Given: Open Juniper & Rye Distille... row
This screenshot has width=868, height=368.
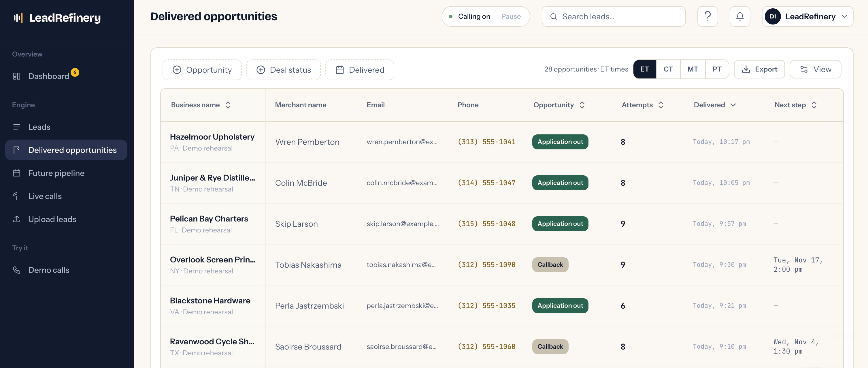Looking at the screenshot, I should pos(502,183).
